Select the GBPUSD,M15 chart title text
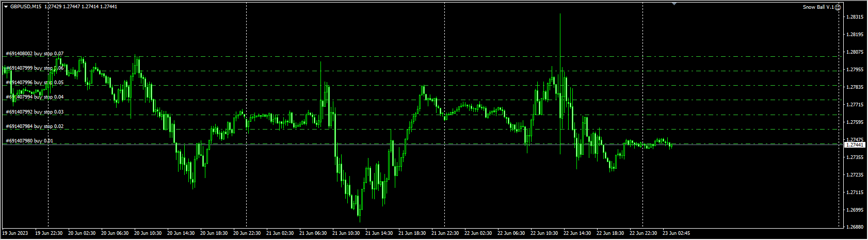868x240 pixels. point(26,7)
